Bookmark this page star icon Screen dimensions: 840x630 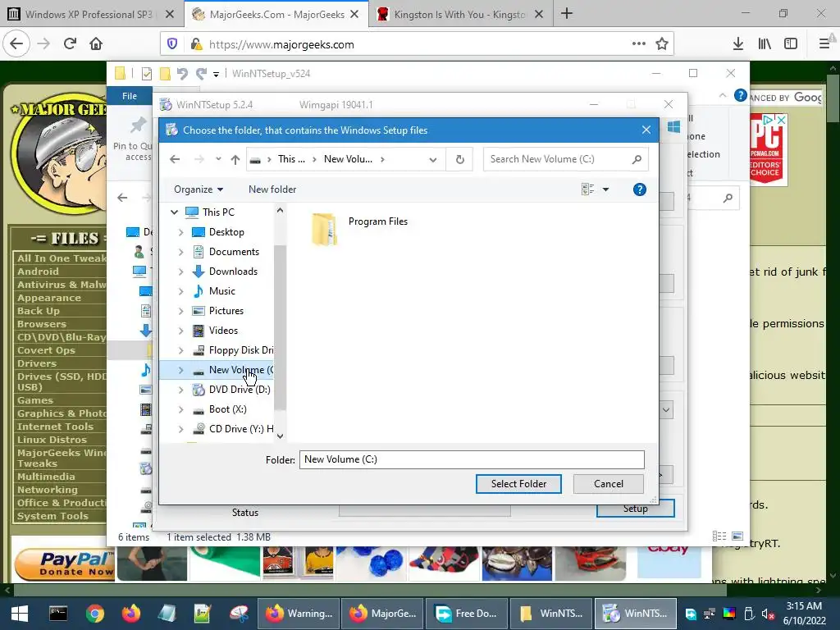point(662,44)
